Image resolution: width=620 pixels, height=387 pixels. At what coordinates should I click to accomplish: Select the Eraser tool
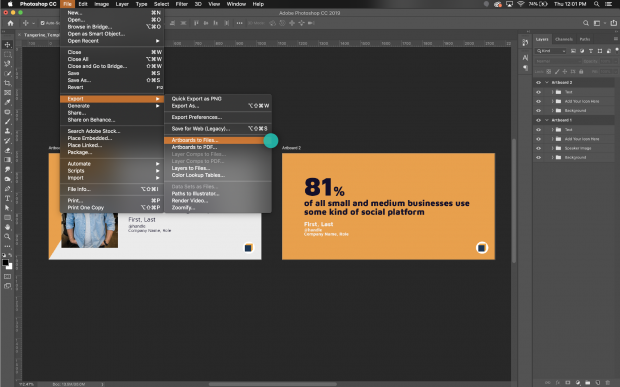click(8, 150)
